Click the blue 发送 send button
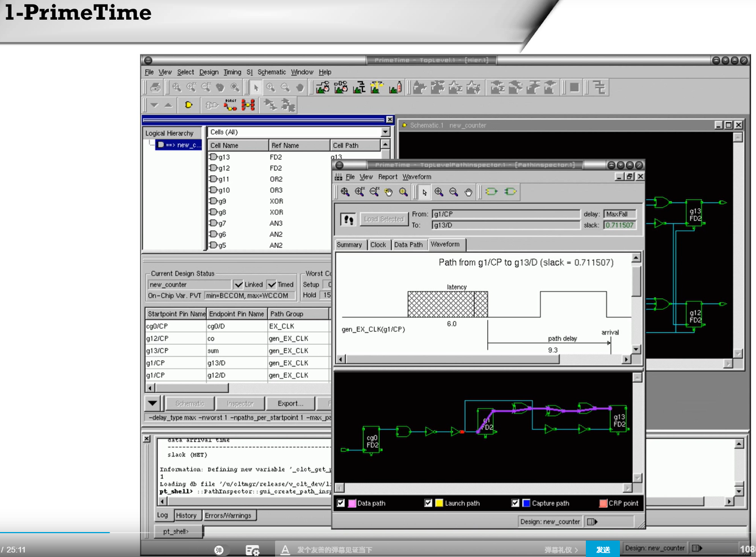 [603, 550]
